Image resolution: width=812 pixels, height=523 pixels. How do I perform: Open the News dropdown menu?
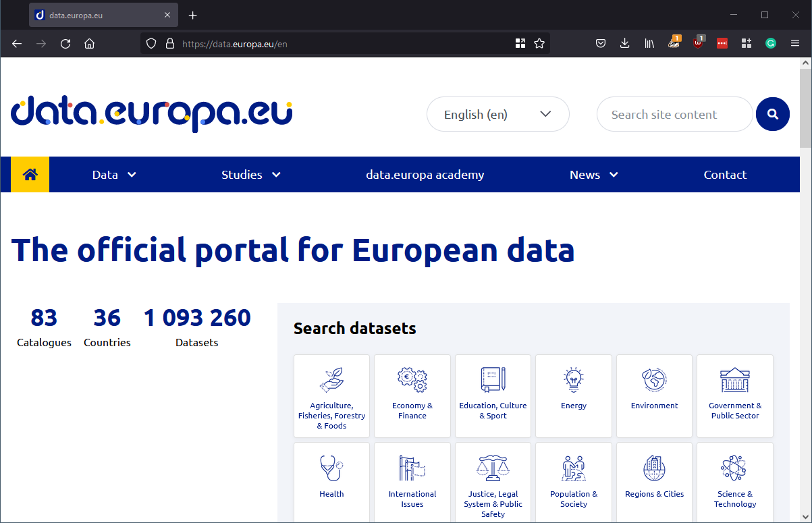click(593, 174)
